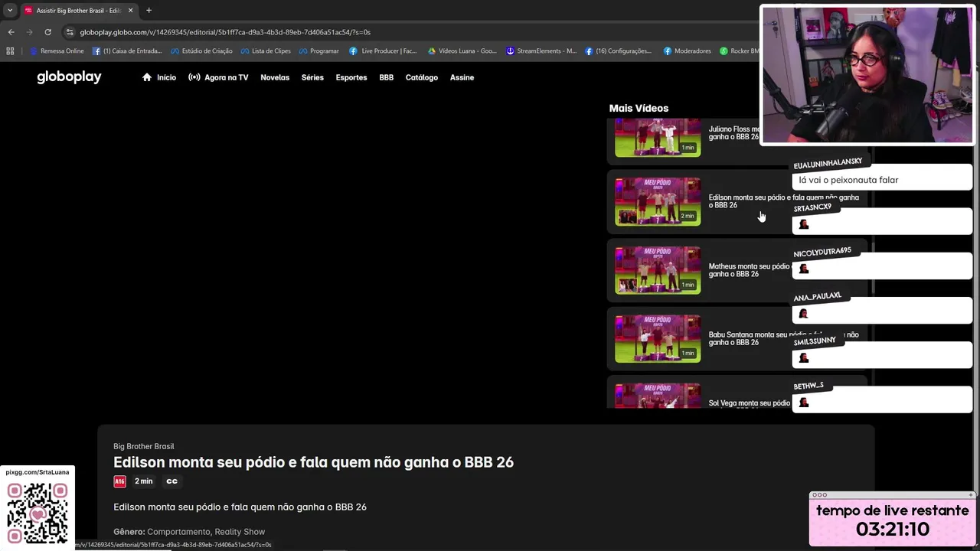Click the pixgg QR code overlay

(37, 513)
